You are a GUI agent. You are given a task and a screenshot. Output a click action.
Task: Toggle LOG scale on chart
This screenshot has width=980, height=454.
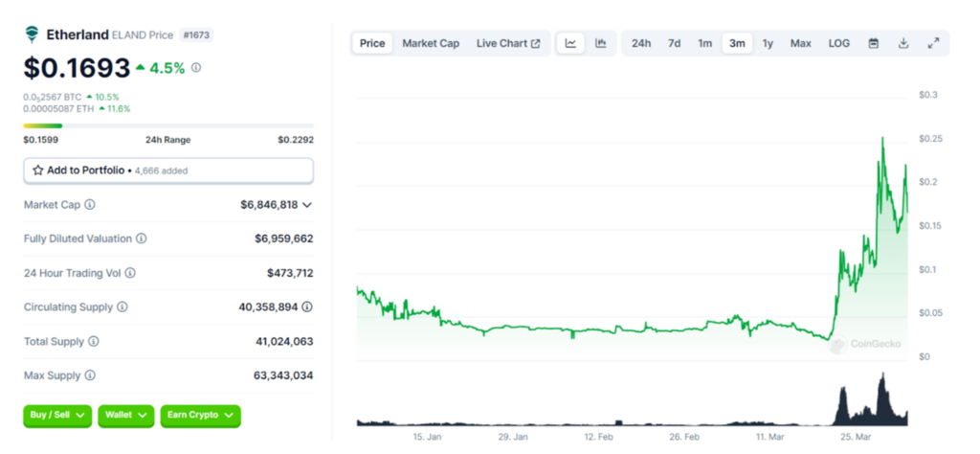pos(838,43)
